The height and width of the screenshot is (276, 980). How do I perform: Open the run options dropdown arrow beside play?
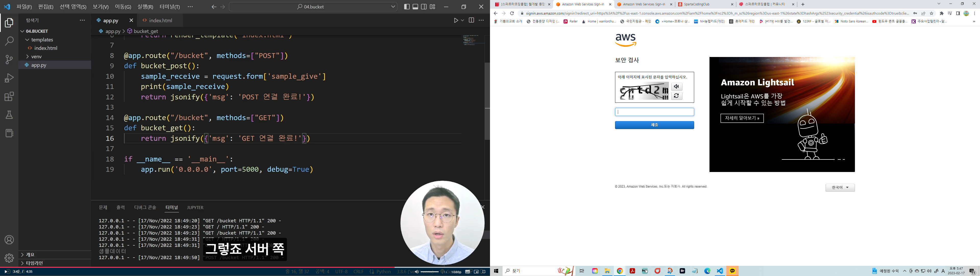463,20
